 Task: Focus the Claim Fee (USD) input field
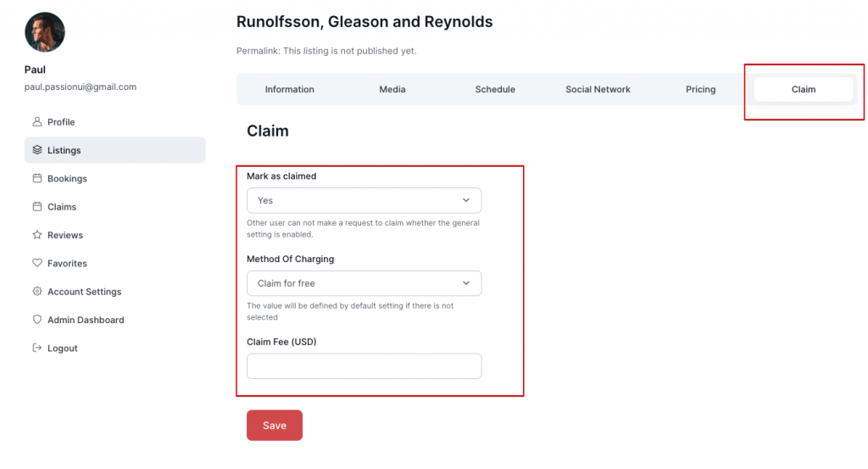364,366
